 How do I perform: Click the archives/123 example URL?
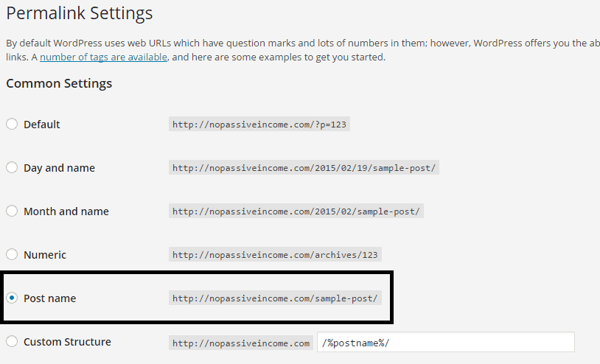tap(275, 255)
